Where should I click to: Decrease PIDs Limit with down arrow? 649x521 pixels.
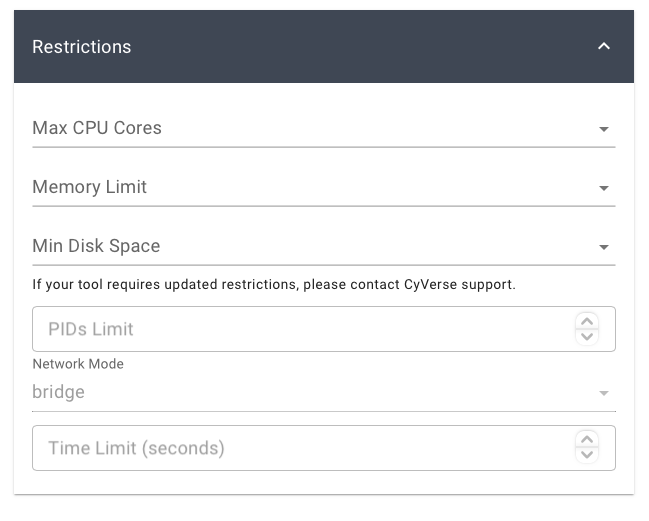588,337
